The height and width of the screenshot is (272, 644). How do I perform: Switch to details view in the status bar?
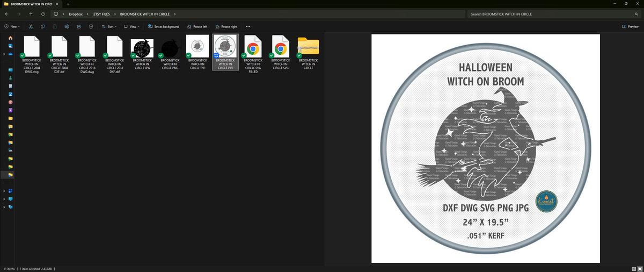tap(633, 268)
